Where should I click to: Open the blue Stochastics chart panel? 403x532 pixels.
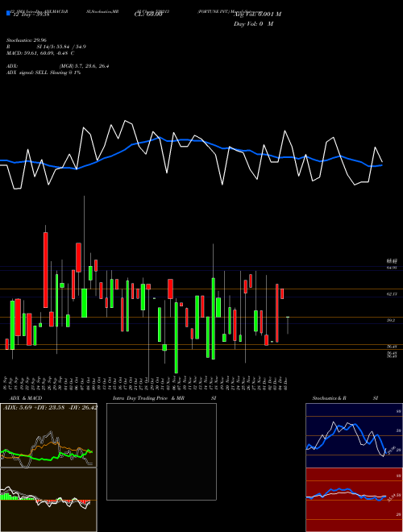coord(354,435)
